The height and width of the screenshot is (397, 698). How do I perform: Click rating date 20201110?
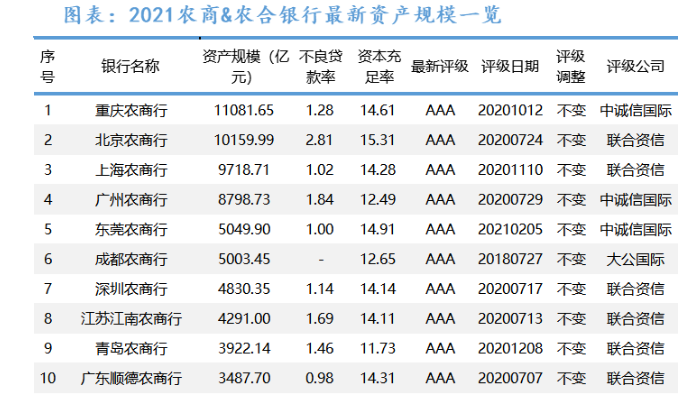pos(510,170)
